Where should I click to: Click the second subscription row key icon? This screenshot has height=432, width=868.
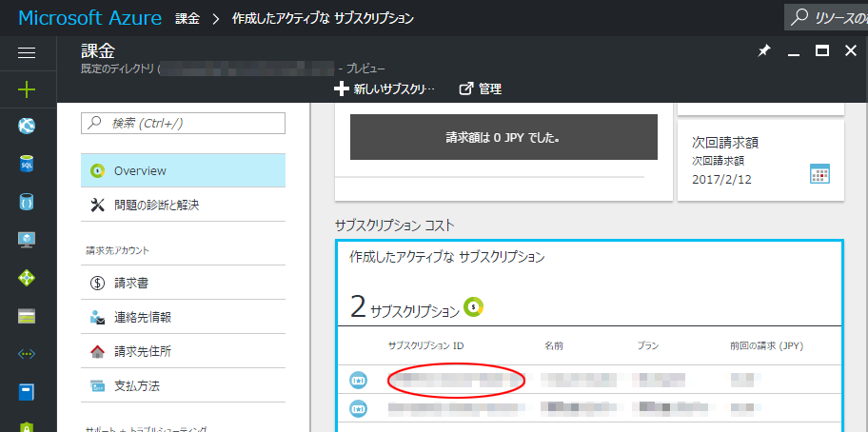point(358,409)
